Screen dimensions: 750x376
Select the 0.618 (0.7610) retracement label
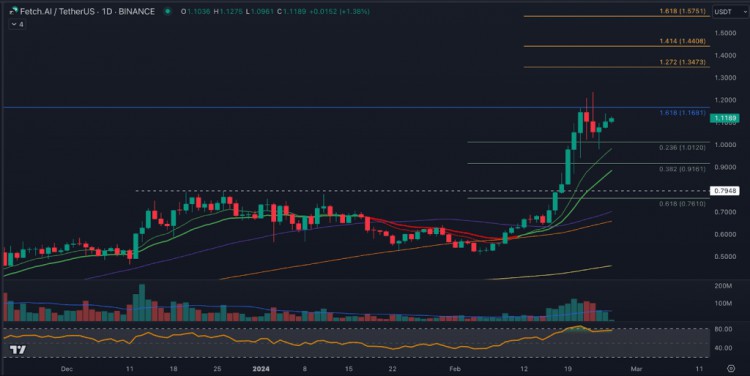[682, 204]
